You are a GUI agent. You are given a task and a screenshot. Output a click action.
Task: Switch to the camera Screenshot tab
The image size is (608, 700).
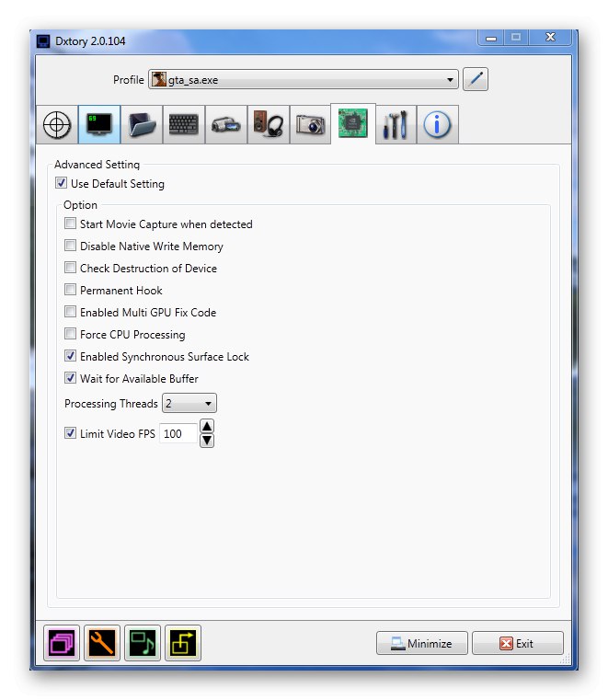coord(310,124)
